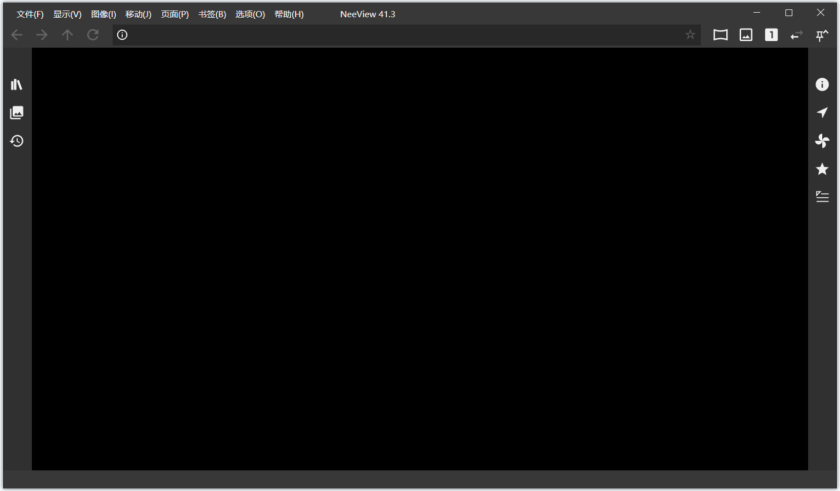Toggle single page mode button
Image resolution: width=840 pixels, height=491 pixels.
click(771, 35)
